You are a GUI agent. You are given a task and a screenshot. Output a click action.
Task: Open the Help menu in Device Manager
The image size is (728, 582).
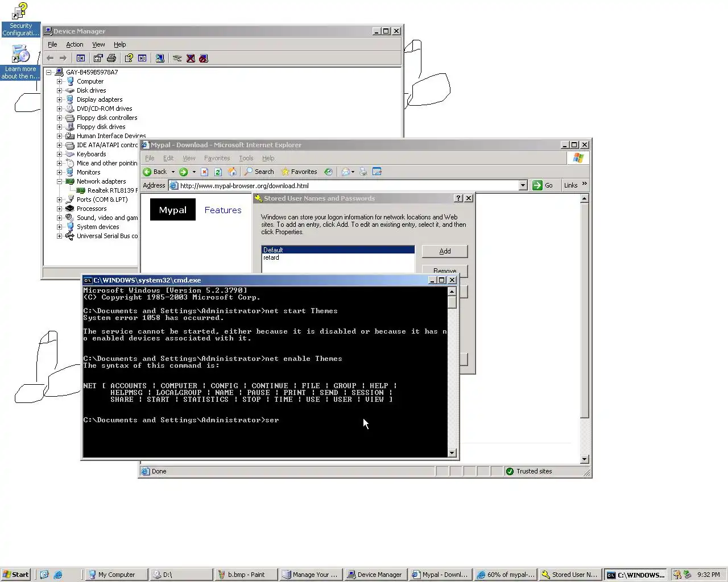coord(119,44)
